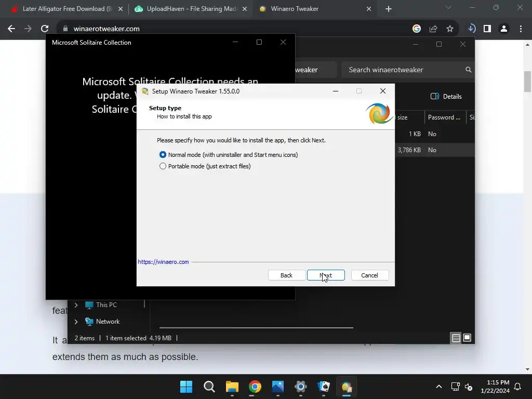Open network status tray icon
Screen dimensions: 532x399
click(x=455, y=387)
